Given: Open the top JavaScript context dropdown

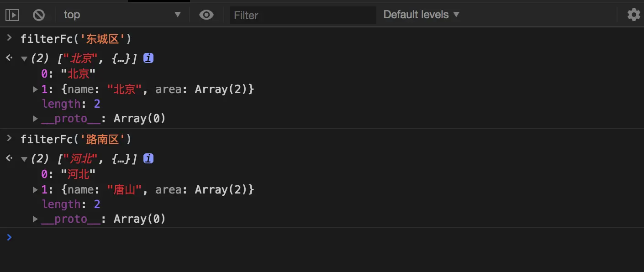Looking at the screenshot, I should point(122,15).
